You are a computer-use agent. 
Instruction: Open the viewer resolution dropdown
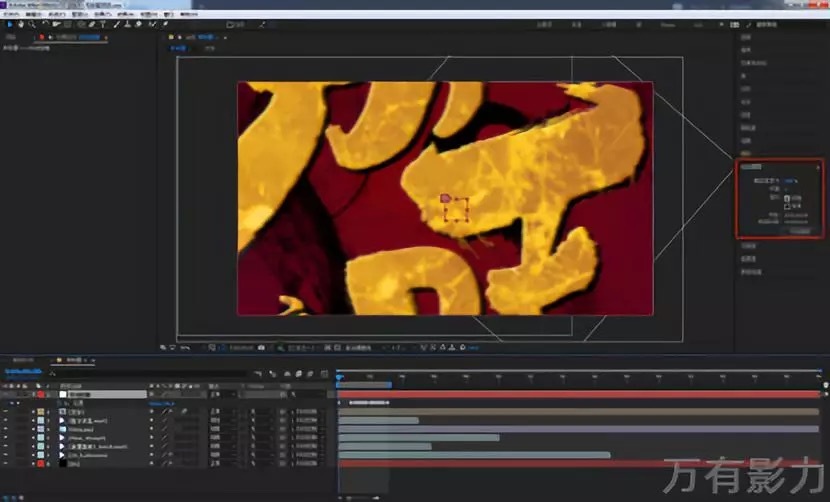[302, 348]
